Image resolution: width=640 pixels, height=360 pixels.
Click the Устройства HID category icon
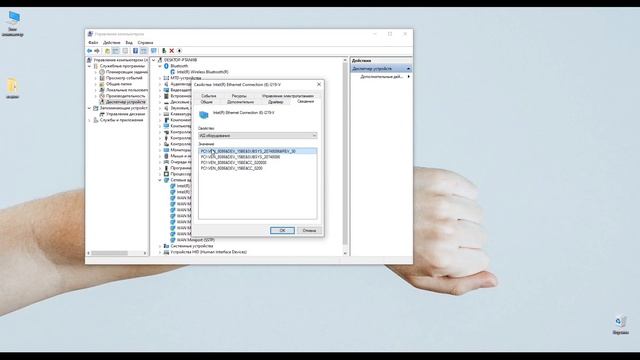pos(166,252)
